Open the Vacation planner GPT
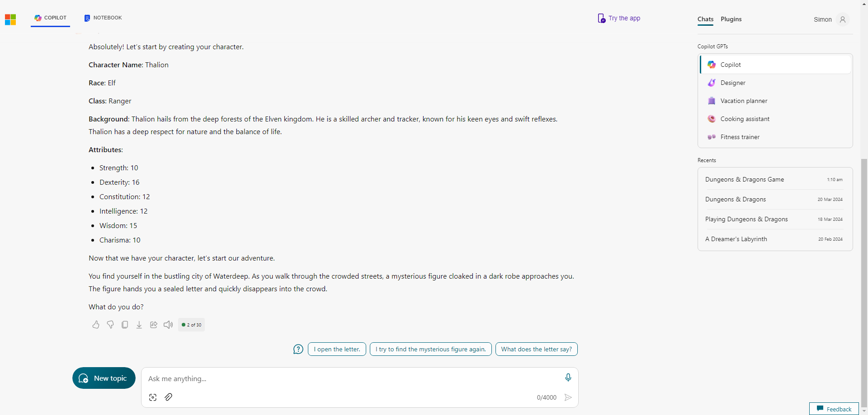Image resolution: width=868 pixels, height=415 pixels. 775,101
